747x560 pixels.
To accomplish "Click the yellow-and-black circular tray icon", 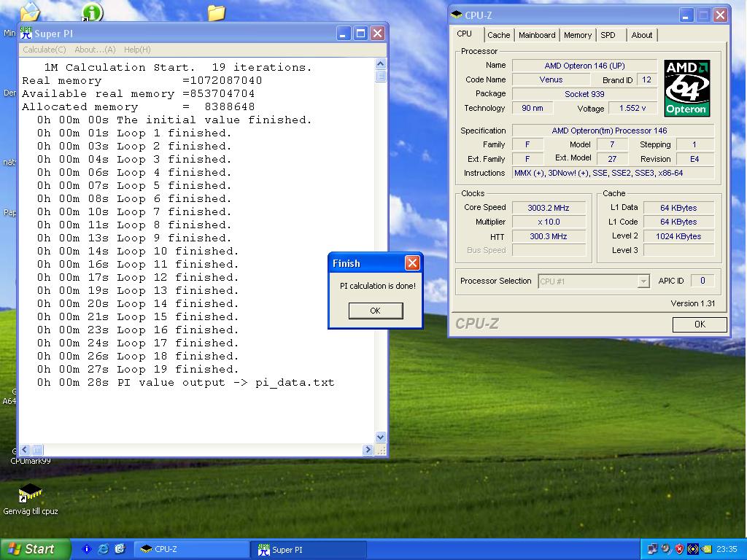I will point(693,549).
